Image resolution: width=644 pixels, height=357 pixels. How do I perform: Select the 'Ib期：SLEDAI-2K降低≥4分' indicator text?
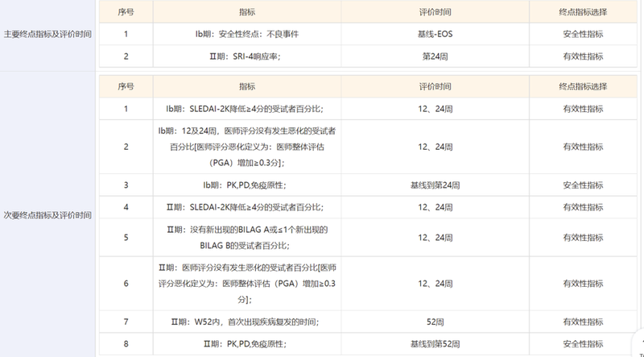tap(245, 109)
